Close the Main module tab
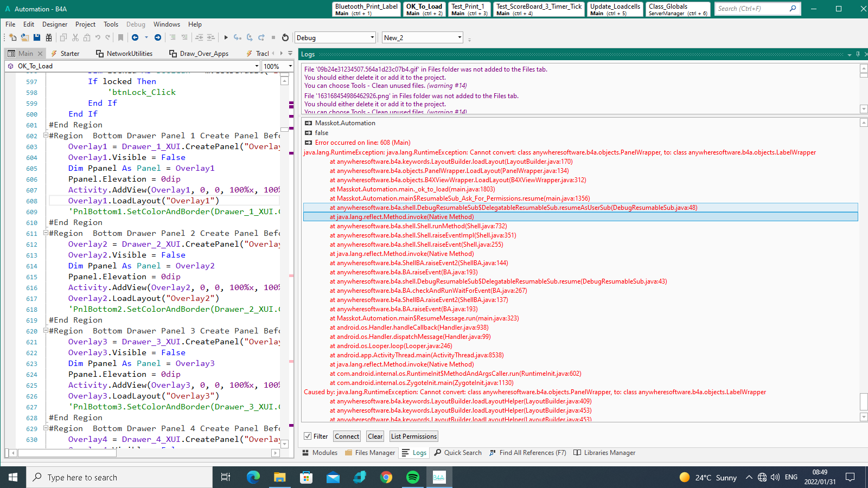868x488 pixels. pyautogui.click(x=40, y=54)
